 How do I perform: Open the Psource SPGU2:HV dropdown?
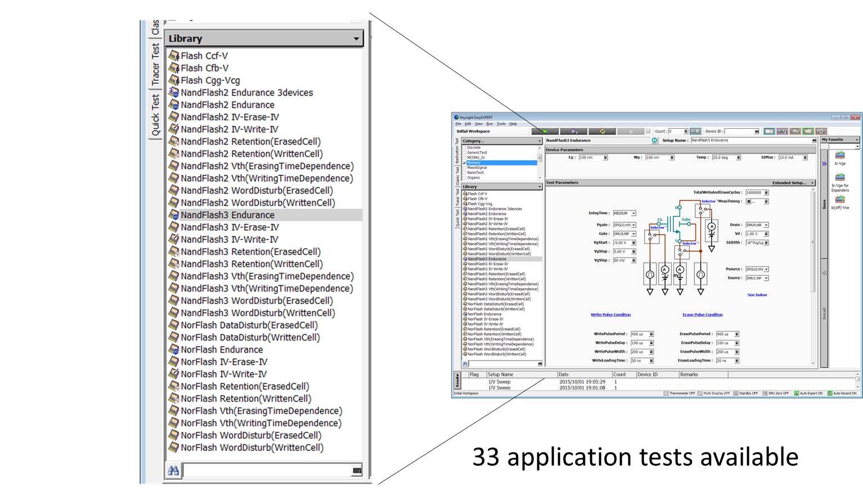pos(757,269)
